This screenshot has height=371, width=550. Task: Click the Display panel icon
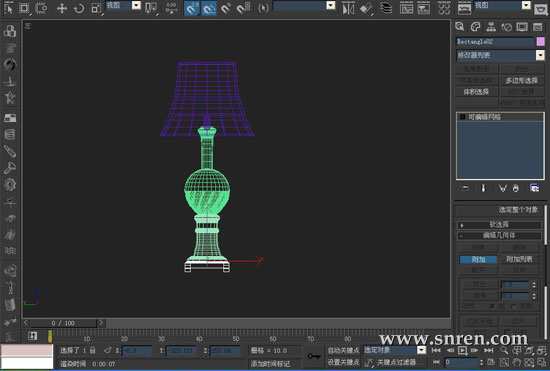click(x=522, y=27)
